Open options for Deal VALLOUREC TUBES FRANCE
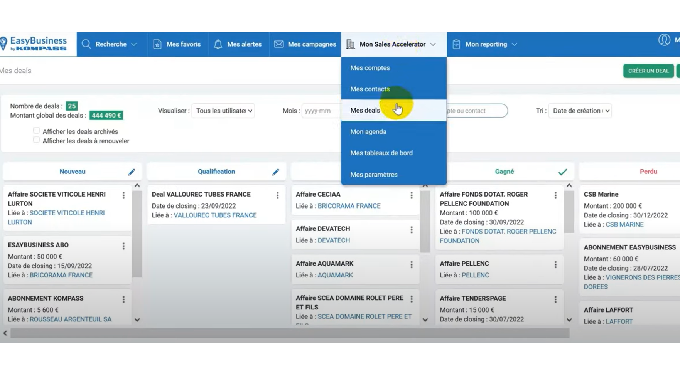 click(278, 196)
